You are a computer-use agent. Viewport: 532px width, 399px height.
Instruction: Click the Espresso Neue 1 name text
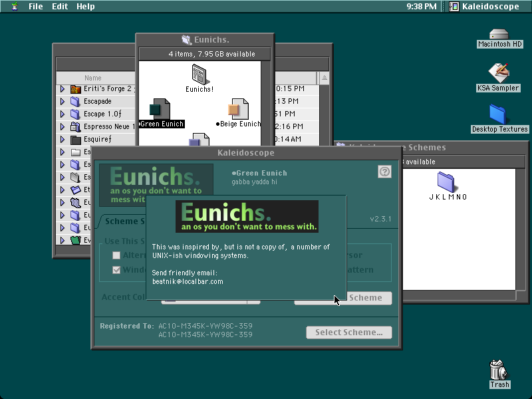tap(109, 126)
